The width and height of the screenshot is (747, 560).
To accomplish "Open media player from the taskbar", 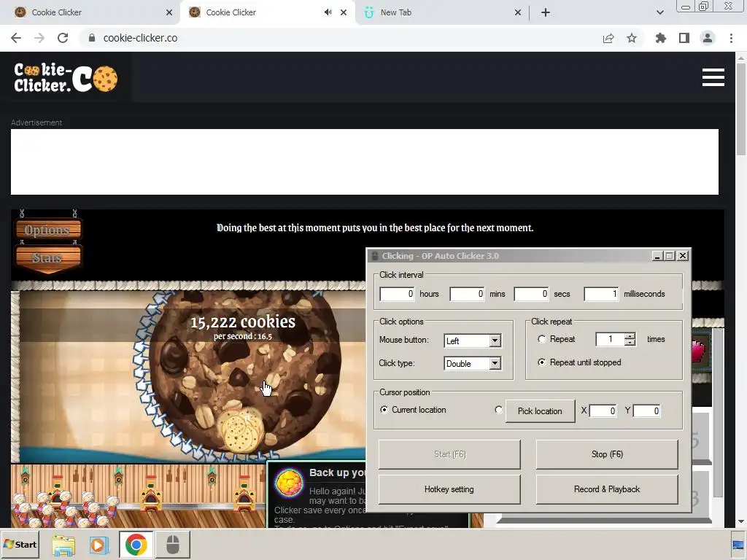I will pos(99,545).
